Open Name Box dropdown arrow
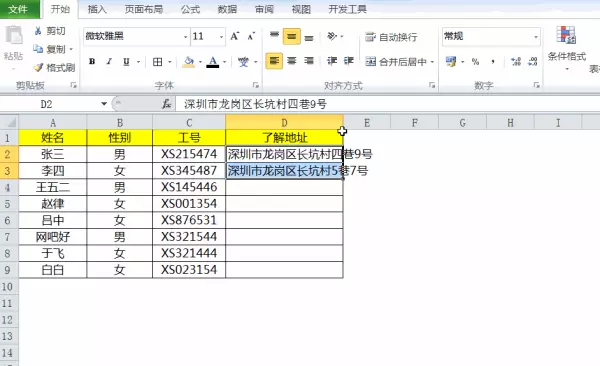This screenshot has width=600, height=366. coord(104,104)
